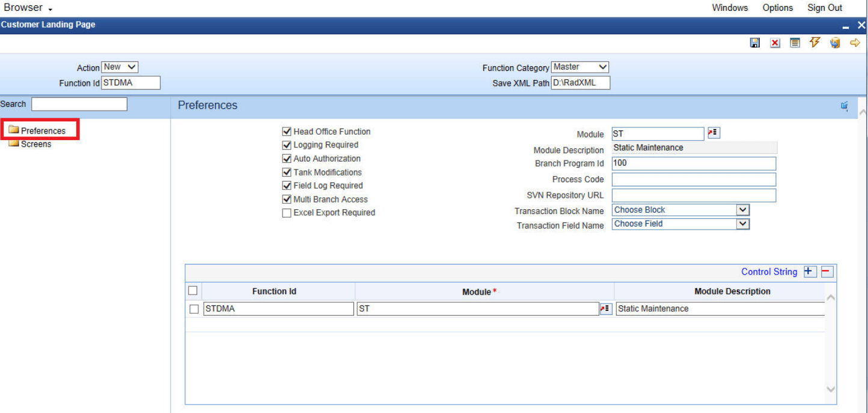Image resolution: width=868 pixels, height=413 pixels.
Task: Click the Preferences folder icon in tree
Action: (x=14, y=130)
